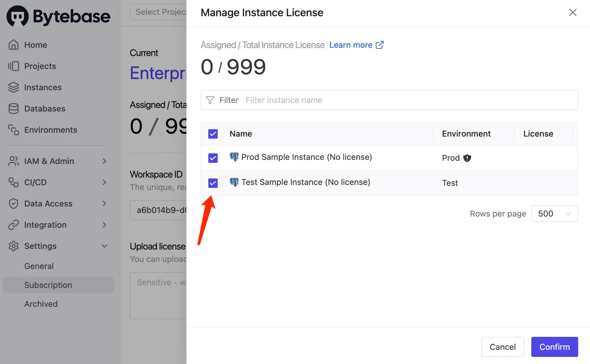The height and width of the screenshot is (364, 590).
Task: Click the Data Access shield icon
Action: [x=13, y=204]
